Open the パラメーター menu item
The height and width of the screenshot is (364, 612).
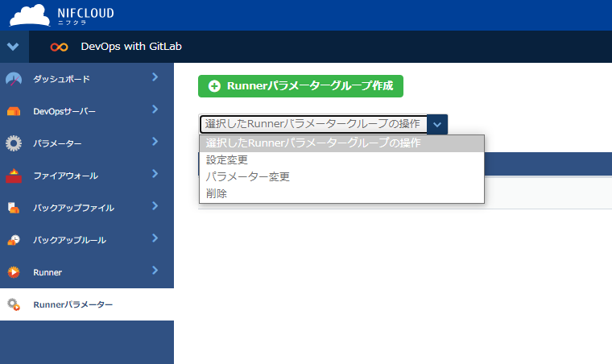click(x=87, y=143)
